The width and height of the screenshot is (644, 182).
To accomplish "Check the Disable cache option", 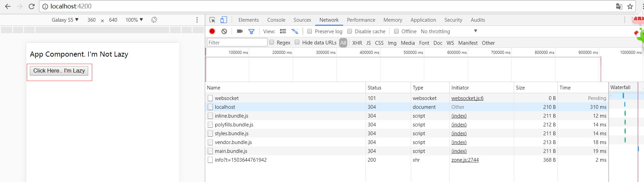I will pyautogui.click(x=350, y=31).
